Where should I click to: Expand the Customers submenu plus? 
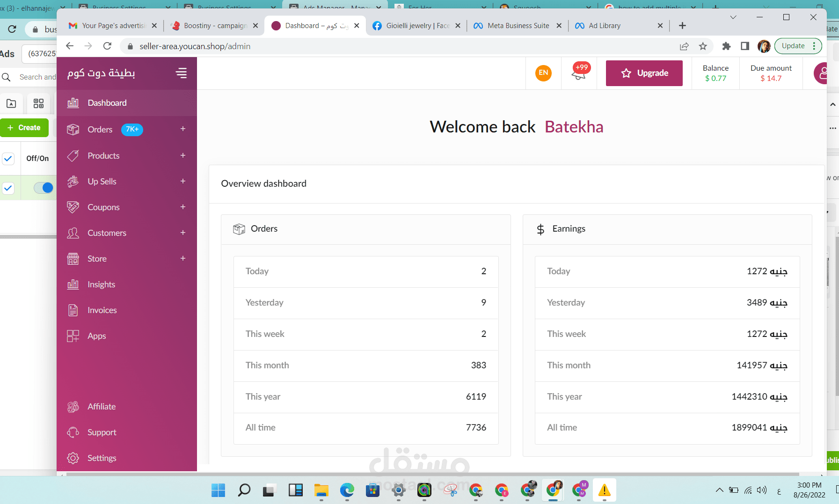[x=183, y=233]
